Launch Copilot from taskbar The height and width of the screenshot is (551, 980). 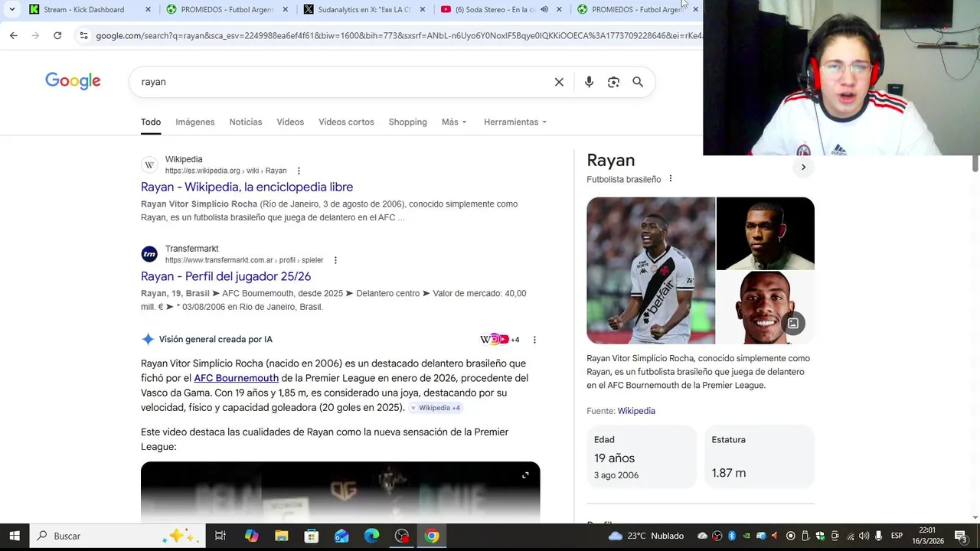coord(251,536)
